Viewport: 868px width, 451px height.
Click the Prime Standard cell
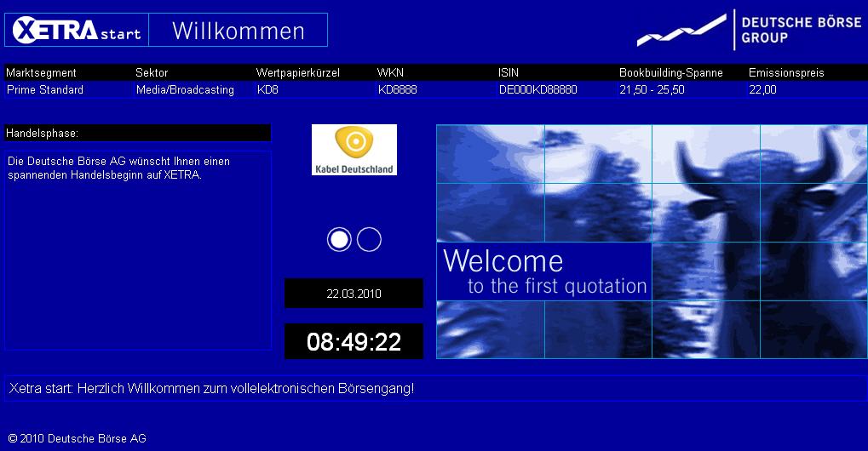coord(45,89)
